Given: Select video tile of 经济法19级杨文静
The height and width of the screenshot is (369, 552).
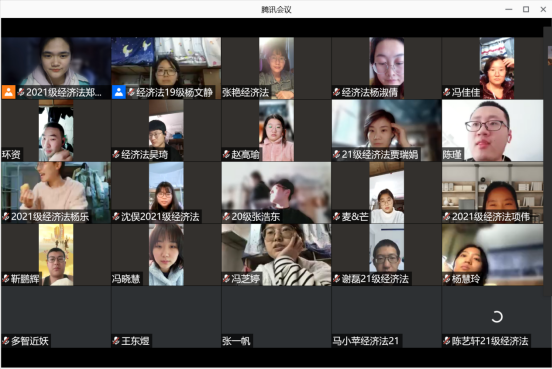Looking at the screenshot, I should 166,68.
